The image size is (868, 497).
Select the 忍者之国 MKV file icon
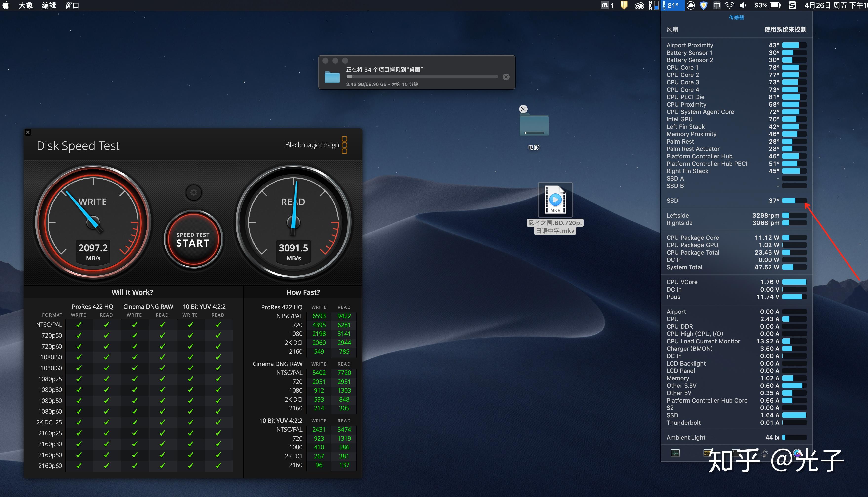pos(555,200)
